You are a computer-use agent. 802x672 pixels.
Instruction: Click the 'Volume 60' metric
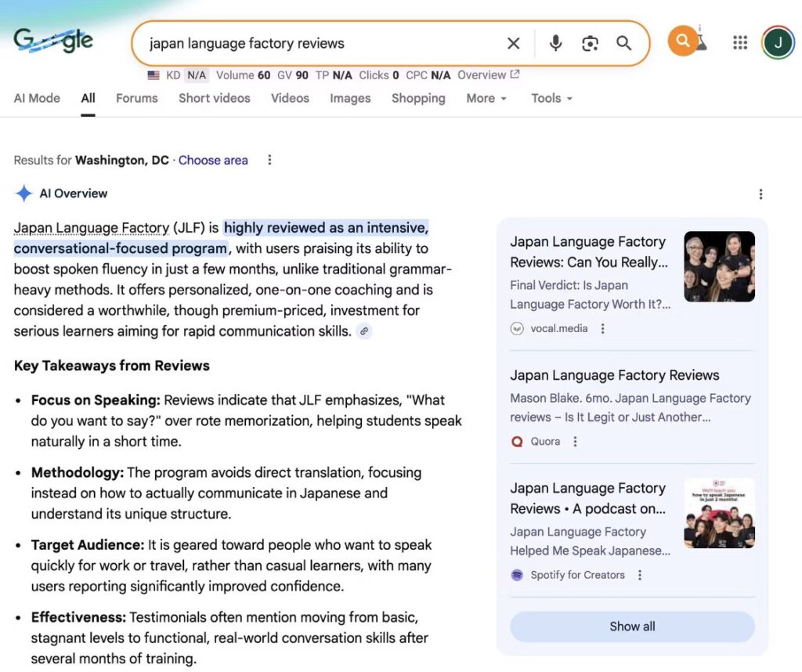(243, 75)
